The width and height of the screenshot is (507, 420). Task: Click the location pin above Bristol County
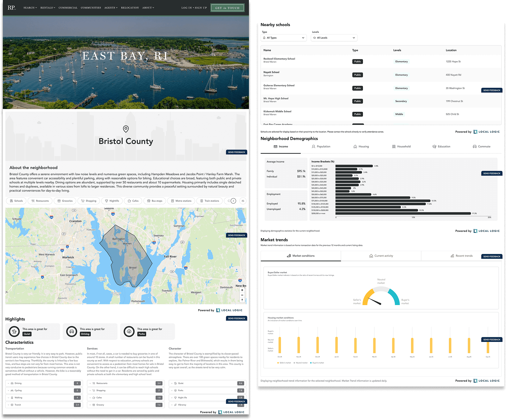coord(126,129)
